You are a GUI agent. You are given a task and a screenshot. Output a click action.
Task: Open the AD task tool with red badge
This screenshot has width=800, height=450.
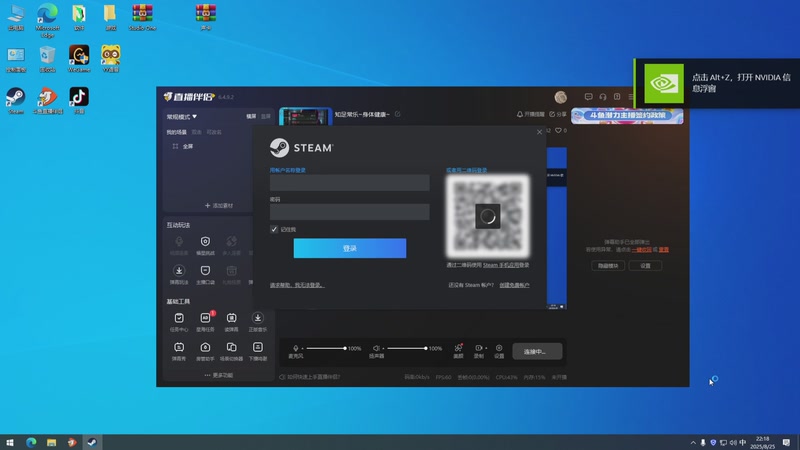205,322
